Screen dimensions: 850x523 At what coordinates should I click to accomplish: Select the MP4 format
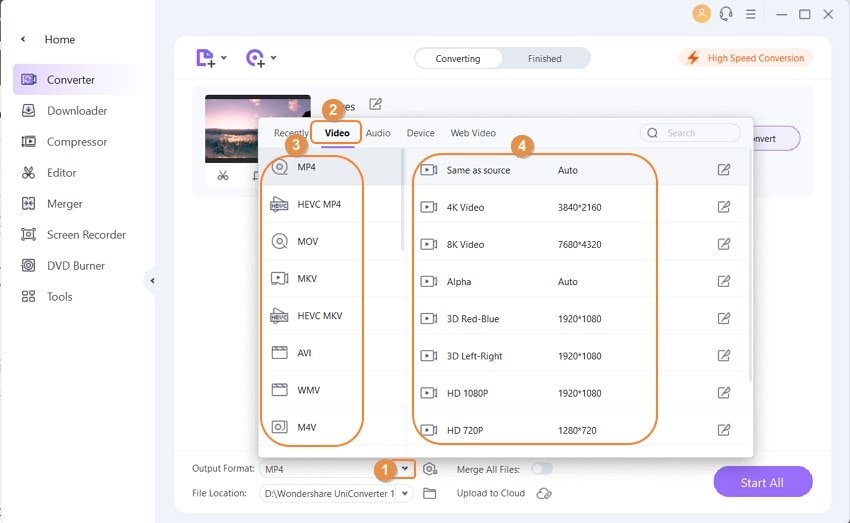pos(331,167)
